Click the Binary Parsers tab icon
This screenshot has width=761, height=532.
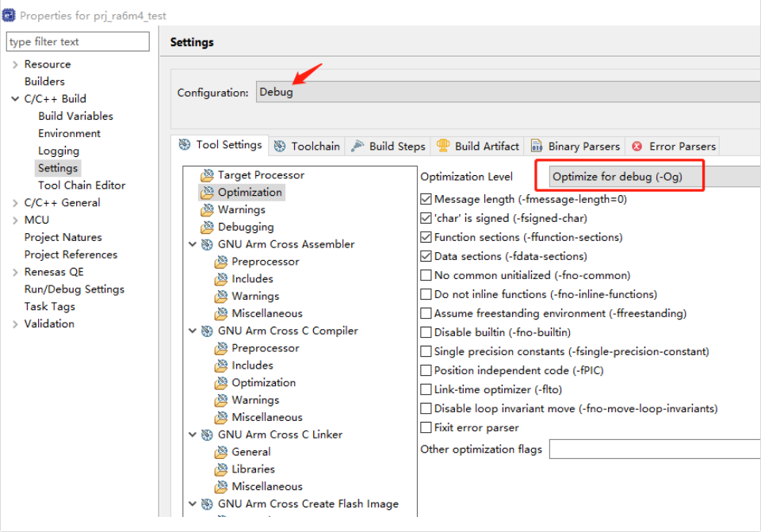[537, 146]
